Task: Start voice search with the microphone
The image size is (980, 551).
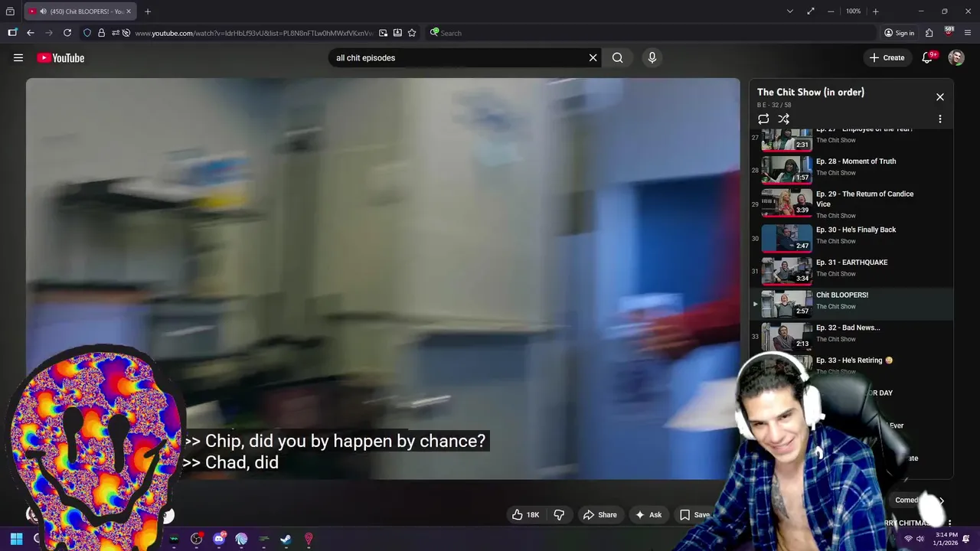Action: 652,57
